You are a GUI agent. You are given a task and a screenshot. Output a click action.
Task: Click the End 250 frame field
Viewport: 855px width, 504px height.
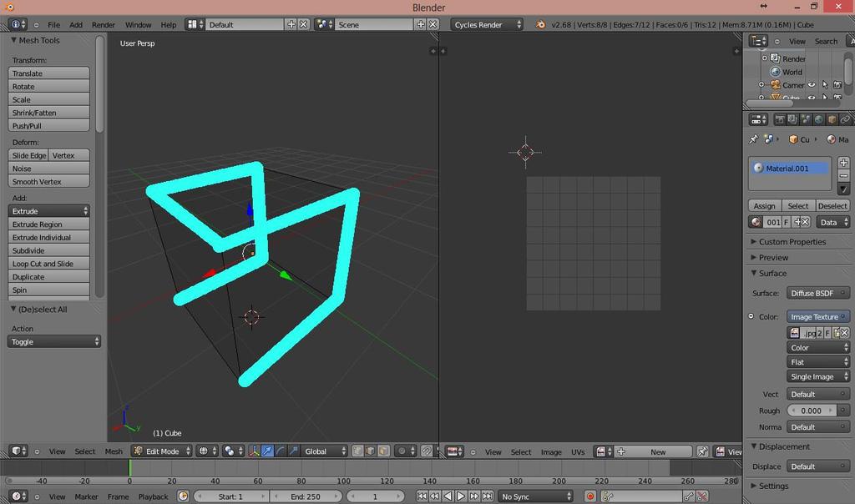coord(306,496)
